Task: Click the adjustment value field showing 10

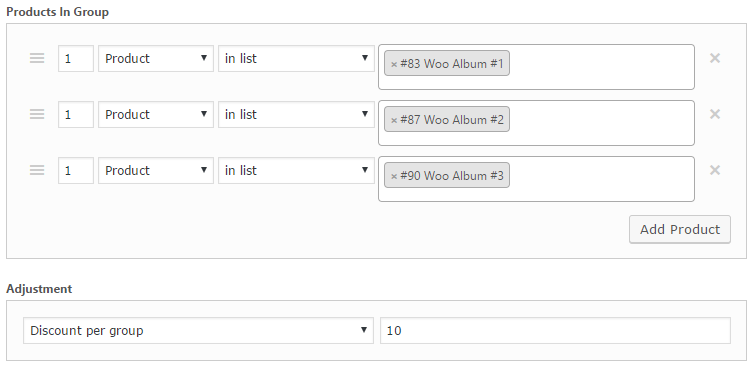Action: click(x=555, y=331)
